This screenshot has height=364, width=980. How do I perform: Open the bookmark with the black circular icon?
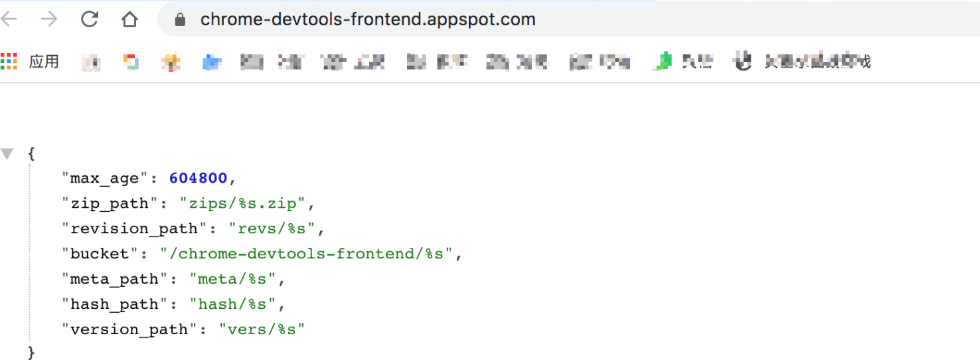pos(742,62)
